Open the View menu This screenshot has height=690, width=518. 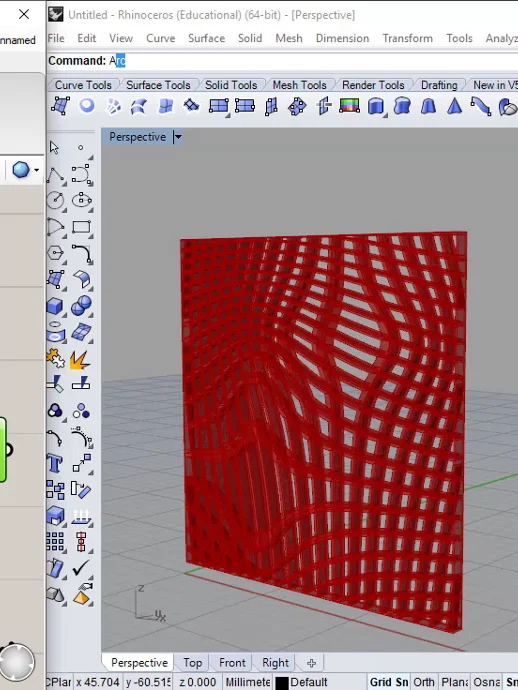121,38
